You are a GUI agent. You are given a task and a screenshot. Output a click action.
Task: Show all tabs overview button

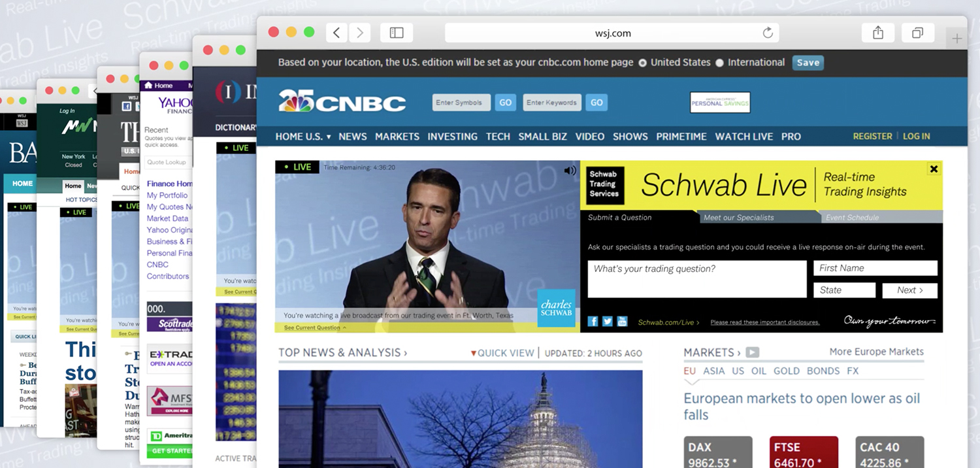(918, 33)
